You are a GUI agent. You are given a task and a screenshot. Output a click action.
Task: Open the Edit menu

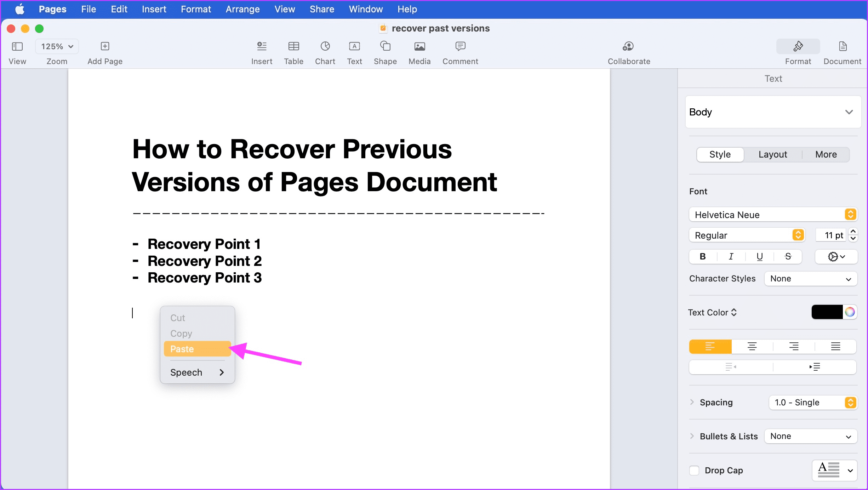point(119,9)
